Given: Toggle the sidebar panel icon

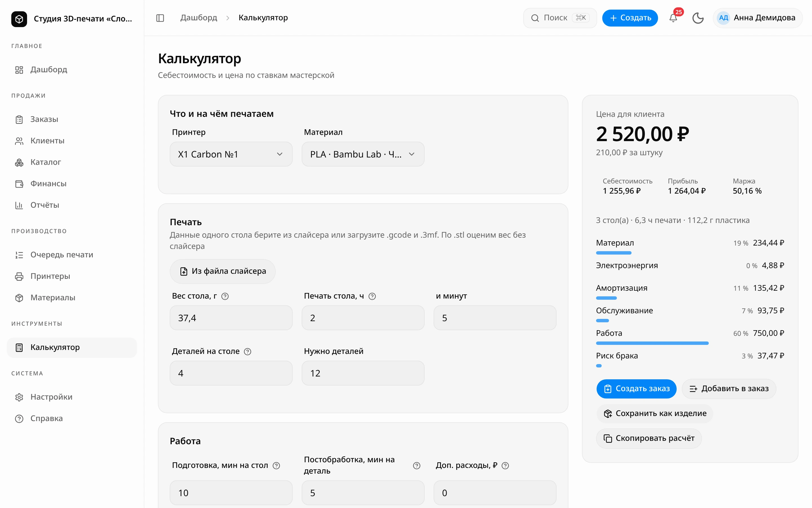Looking at the screenshot, I should click(x=160, y=18).
